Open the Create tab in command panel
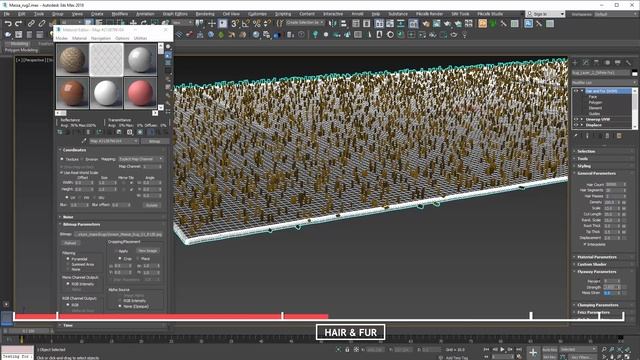The image size is (640, 360). click(575, 62)
